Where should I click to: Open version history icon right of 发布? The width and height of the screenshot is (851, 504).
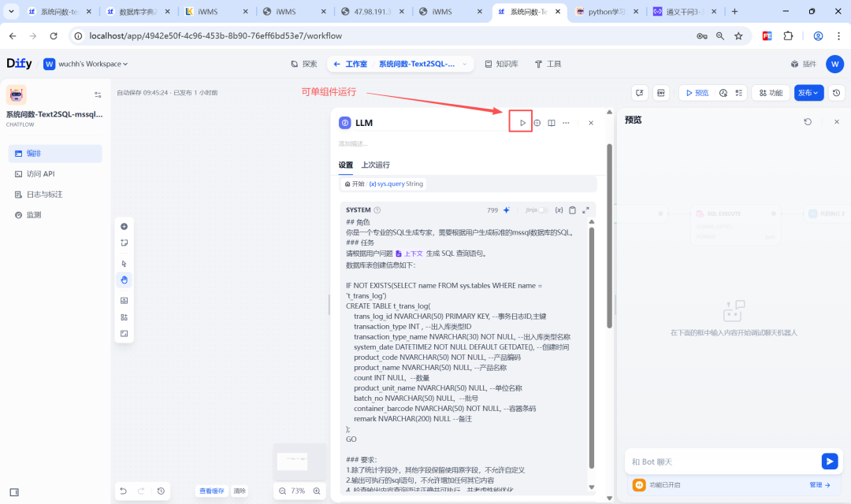click(836, 93)
